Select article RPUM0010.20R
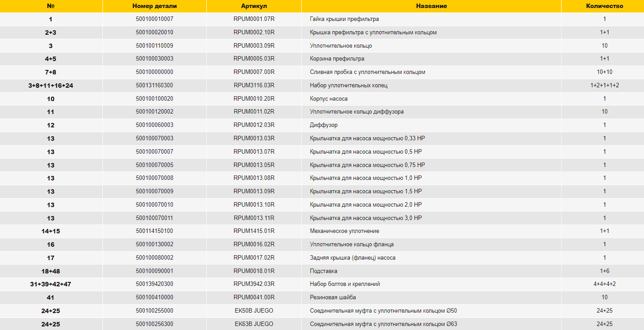 point(254,98)
